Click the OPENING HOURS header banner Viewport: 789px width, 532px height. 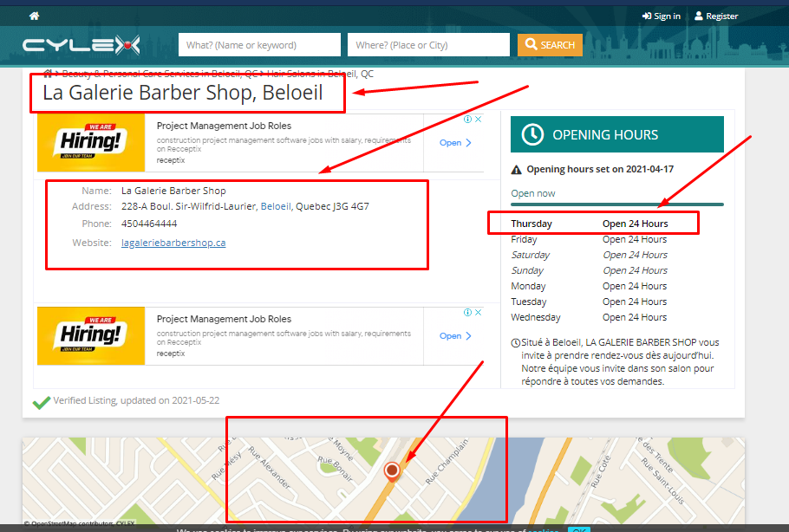(x=617, y=134)
